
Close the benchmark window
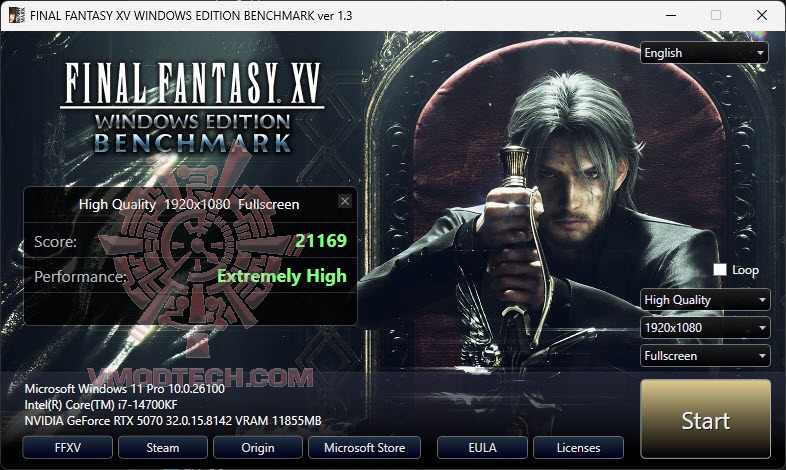point(762,16)
